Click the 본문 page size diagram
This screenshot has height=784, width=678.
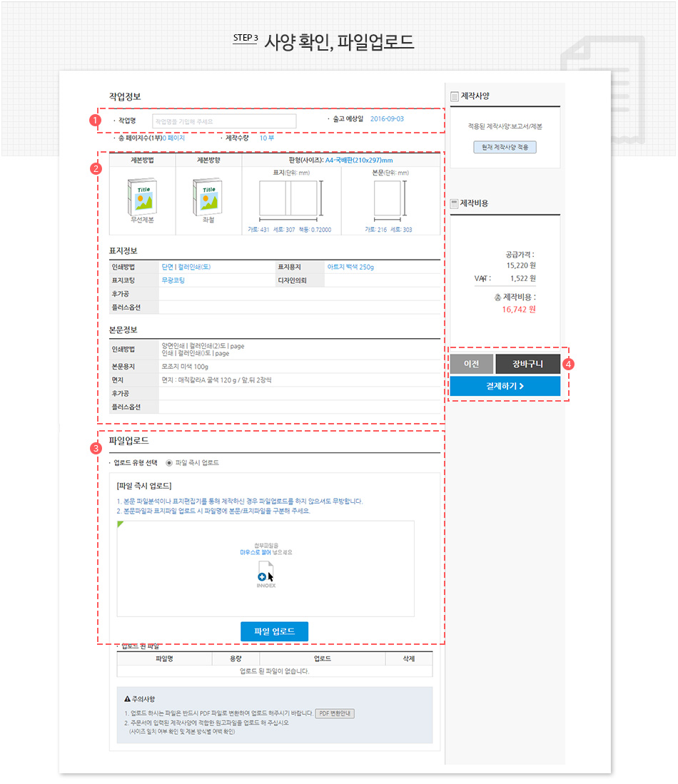[388, 200]
